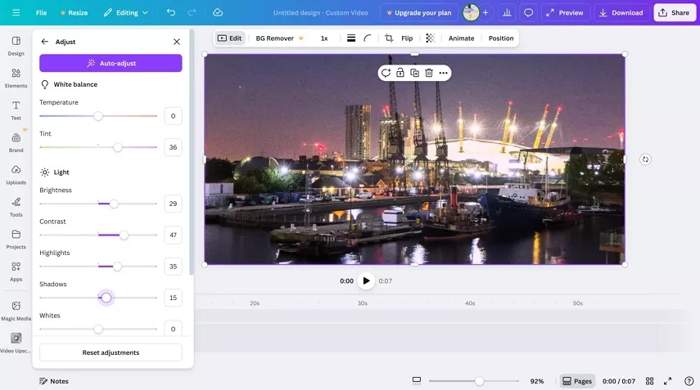Open the Projects sidebar panel
700x390 pixels.
16,239
